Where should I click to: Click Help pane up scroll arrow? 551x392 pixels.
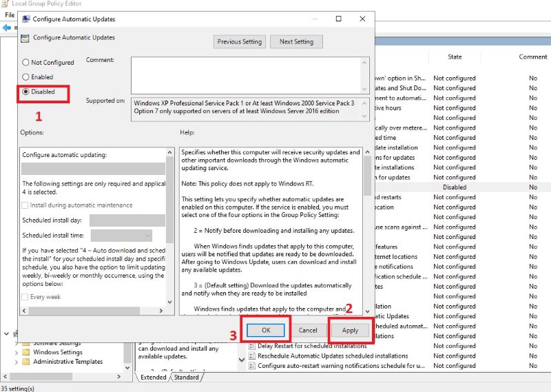click(368, 152)
